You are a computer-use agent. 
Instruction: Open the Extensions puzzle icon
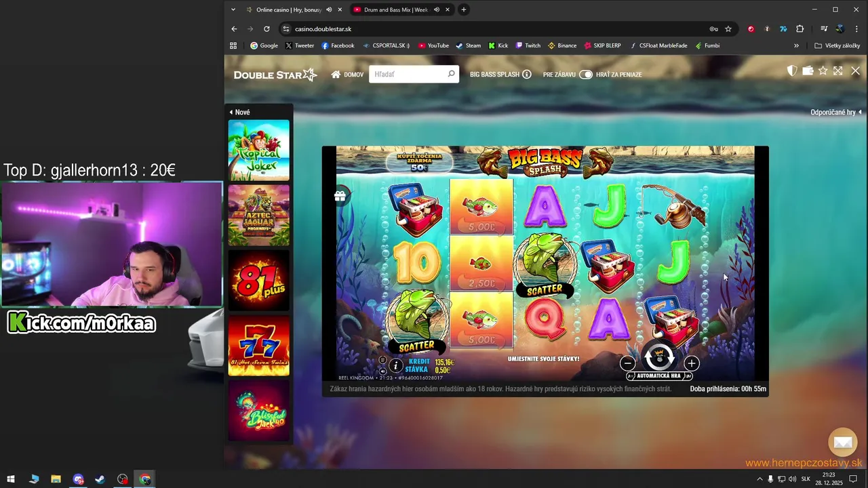[800, 29]
